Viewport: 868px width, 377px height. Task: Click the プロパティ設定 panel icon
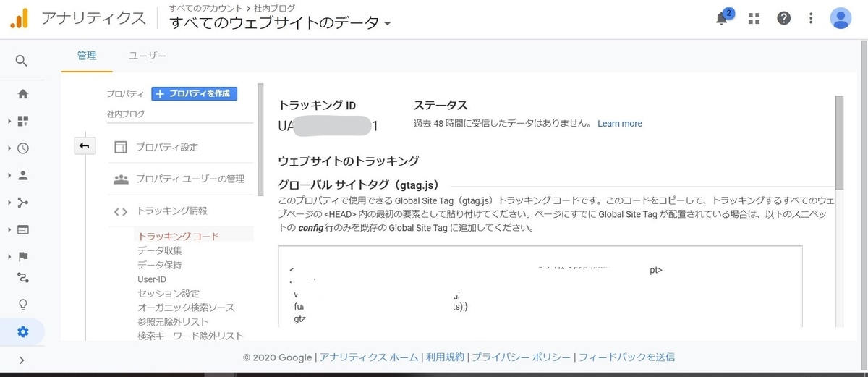coord(120,147)
